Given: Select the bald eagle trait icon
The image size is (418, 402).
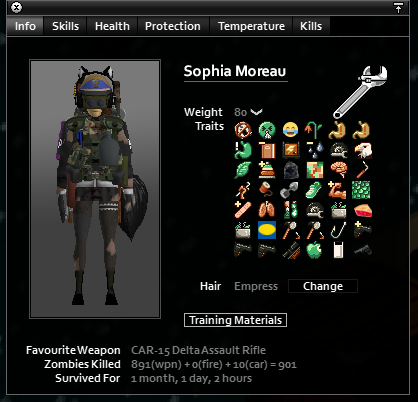Looking at the screenshot, I should click(x=362, y=150).
